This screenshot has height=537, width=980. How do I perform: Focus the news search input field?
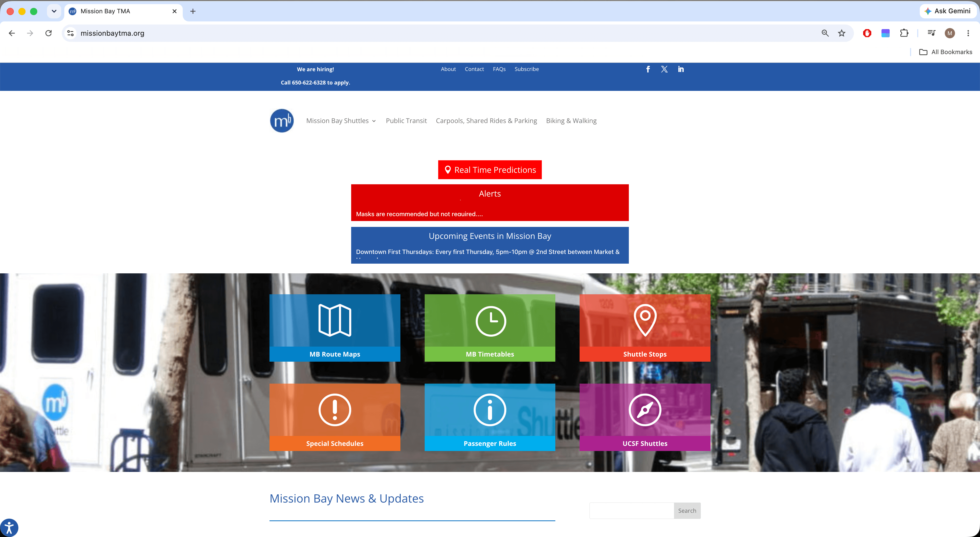pyautogui.click(x=632, y=511)
